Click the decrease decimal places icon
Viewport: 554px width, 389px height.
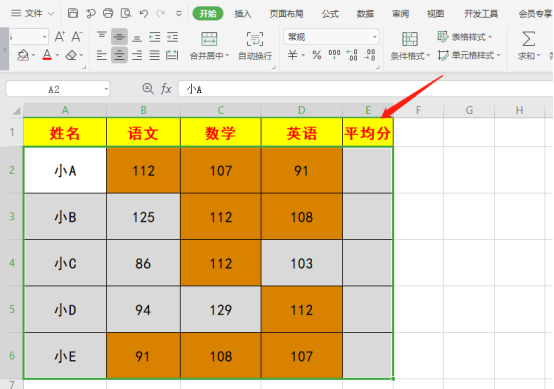[x=370, y=55]
